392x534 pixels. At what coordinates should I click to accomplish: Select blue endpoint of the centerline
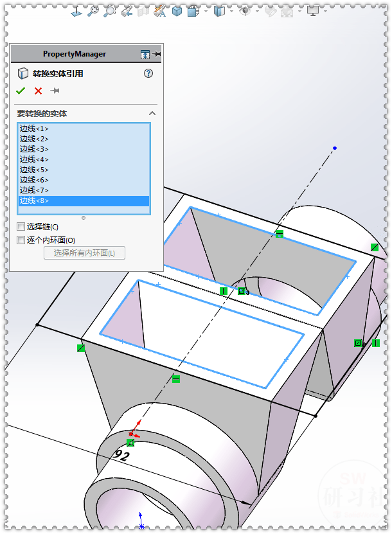pos(335,148)
